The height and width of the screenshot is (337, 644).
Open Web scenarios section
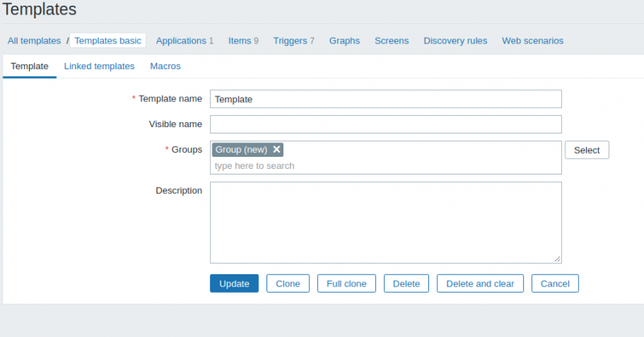pos(532,41)
